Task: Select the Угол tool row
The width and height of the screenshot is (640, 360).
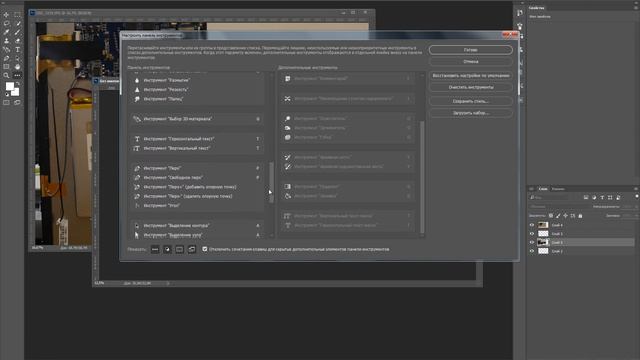Action: tap(197, 206)
